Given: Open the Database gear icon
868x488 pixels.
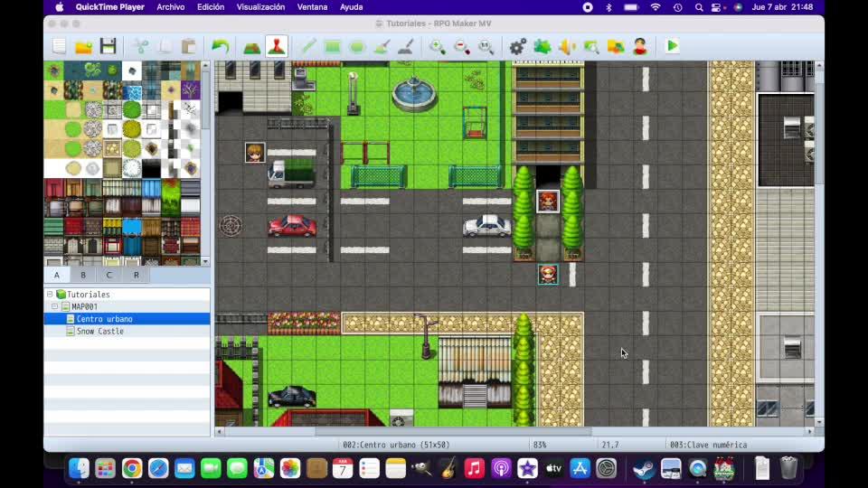Looking at the screenshot, I should click(x=517, y=46).
